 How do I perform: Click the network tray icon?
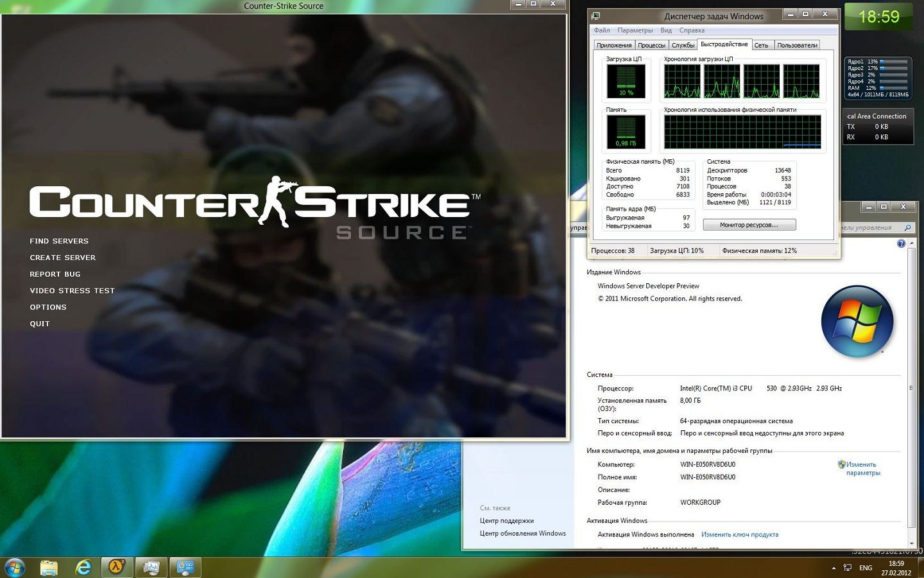pyautogui.click(x=848, y=568)
